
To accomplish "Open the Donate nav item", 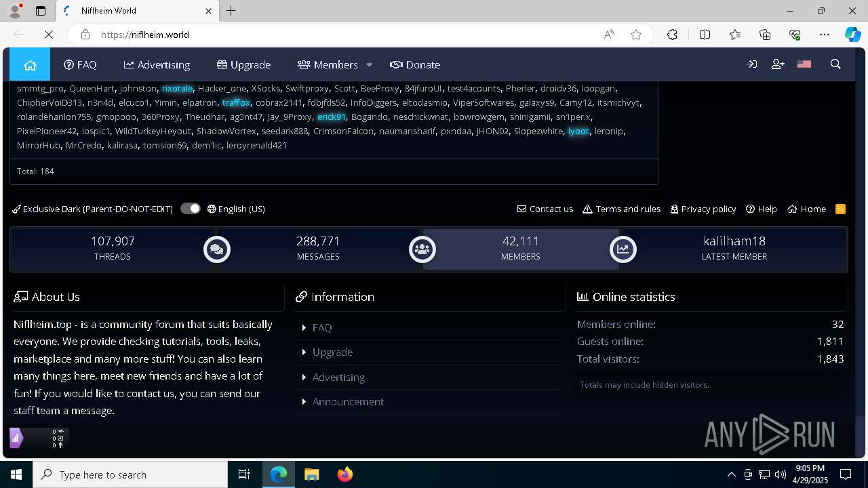I will point(415,65).
